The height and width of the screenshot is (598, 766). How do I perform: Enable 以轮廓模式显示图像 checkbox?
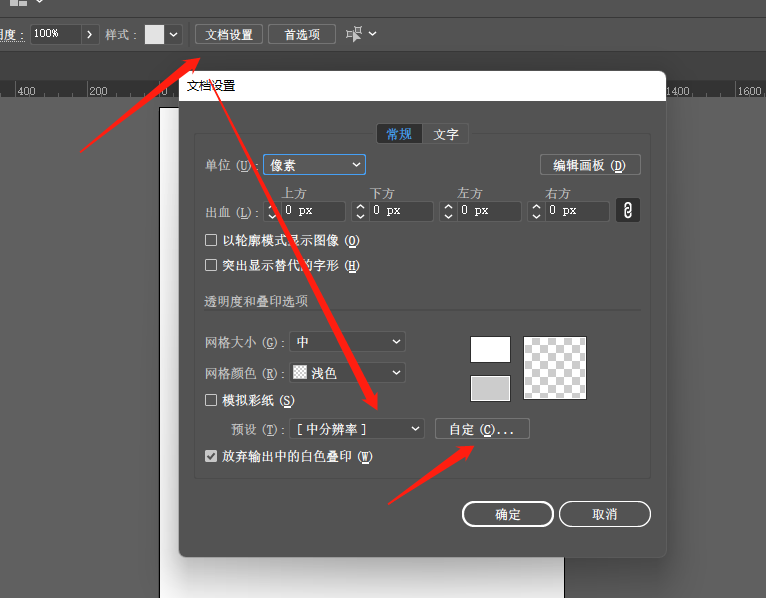coord(211,240)
